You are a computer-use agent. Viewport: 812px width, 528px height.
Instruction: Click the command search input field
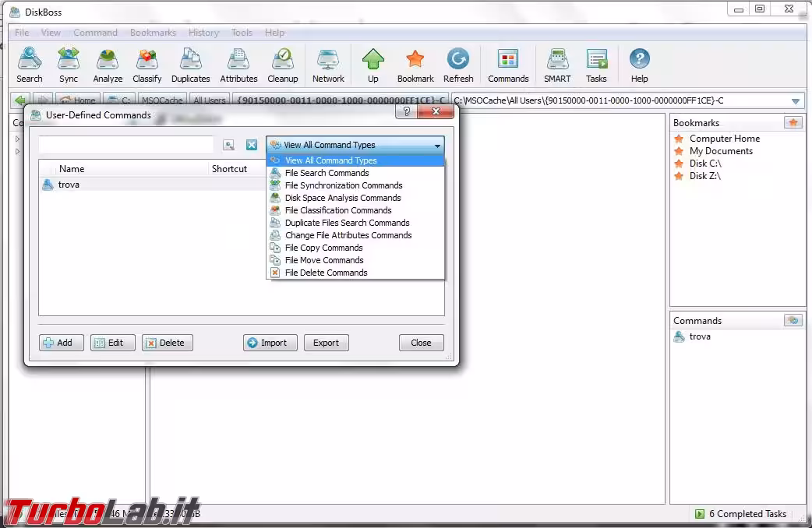[x=126, y=145]
